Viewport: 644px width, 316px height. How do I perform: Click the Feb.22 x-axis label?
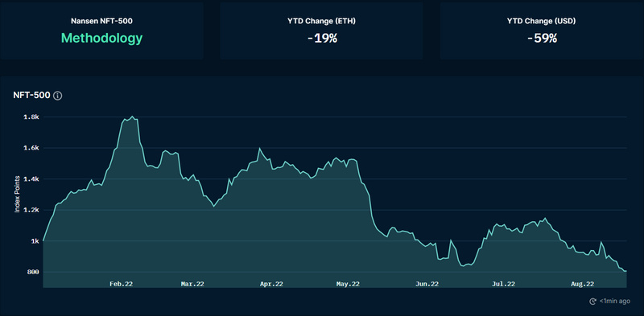coord(122,284)
